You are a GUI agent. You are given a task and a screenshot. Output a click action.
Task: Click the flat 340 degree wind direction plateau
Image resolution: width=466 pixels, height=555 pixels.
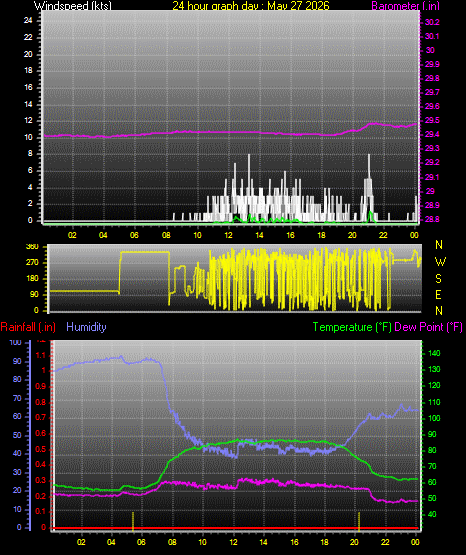[x=145, y=252]
